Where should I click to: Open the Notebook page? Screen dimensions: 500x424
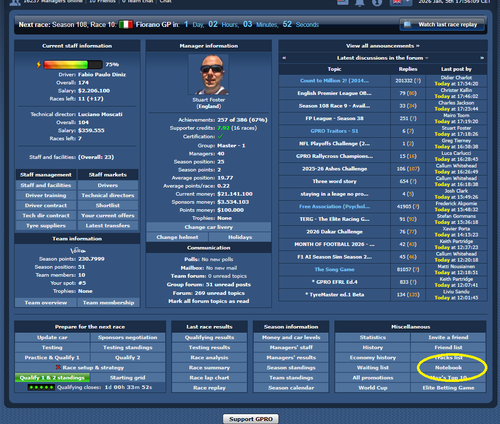point(448,367)
